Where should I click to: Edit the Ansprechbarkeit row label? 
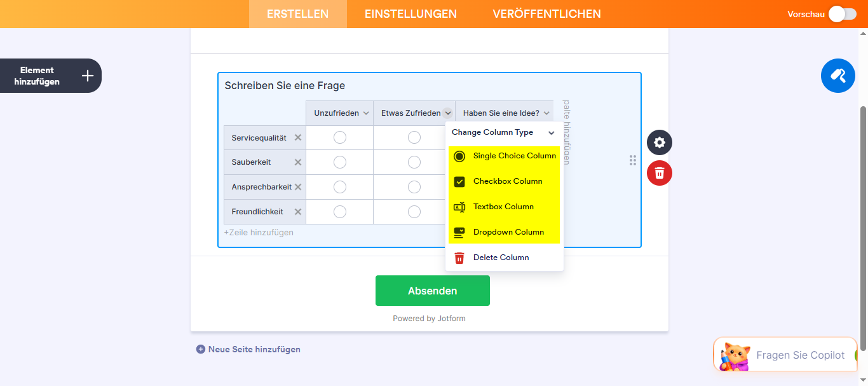[262, 187]
